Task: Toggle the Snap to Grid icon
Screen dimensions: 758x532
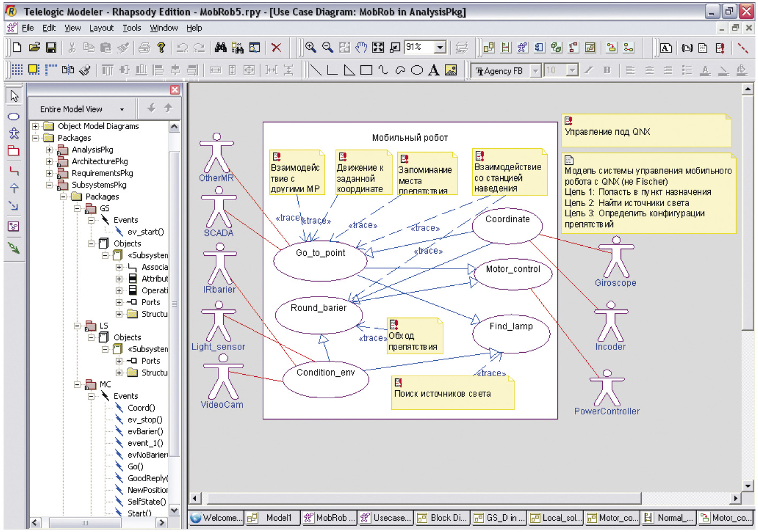Action: [34, 70]
